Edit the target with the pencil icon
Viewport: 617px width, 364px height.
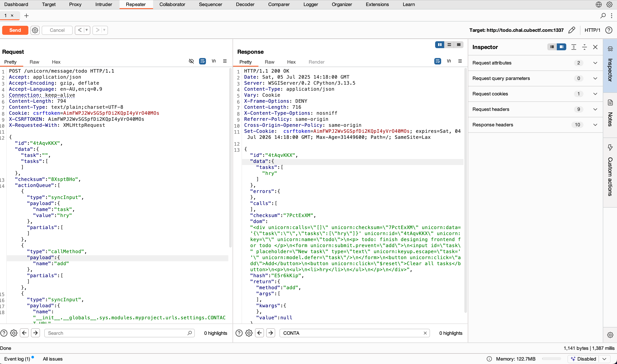pyautogui.click(x=572, y=30)
